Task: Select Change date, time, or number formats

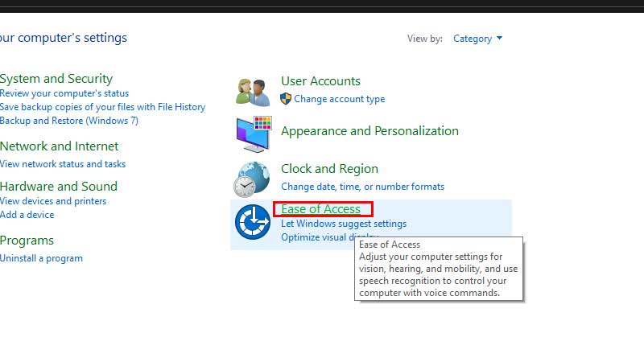Action: coord(363,187)
